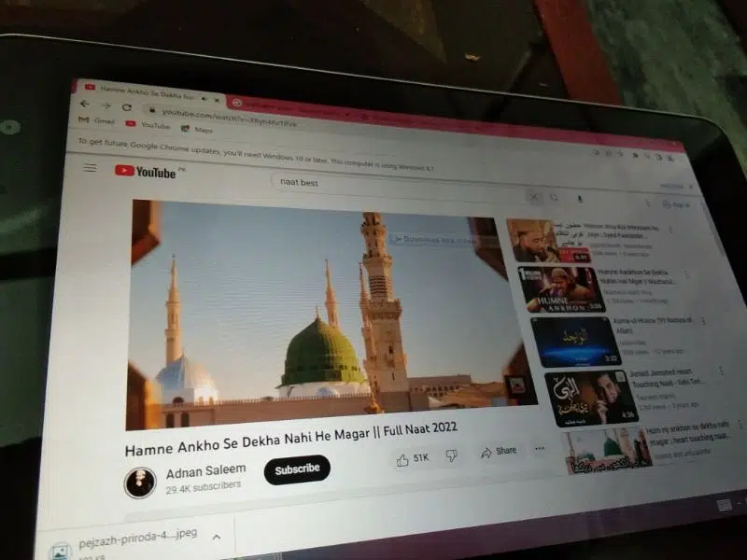Open the YouTube bookmark
This screenshot has width=747, height=560.
click(x=148, y=125)
